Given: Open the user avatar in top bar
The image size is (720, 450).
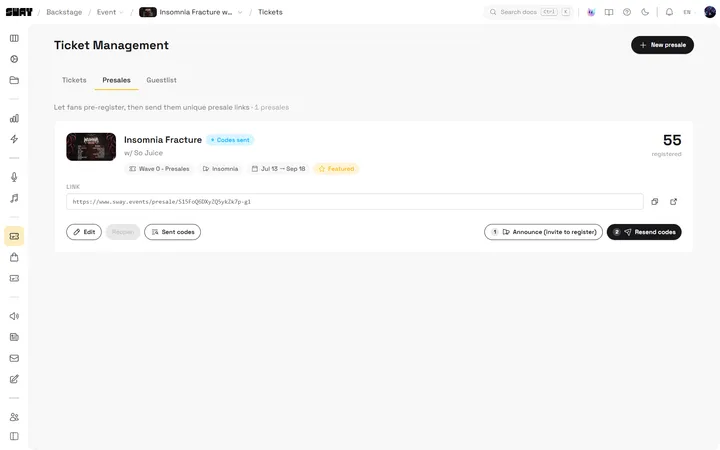Looking at the screenshot, I should click(710, 12).
